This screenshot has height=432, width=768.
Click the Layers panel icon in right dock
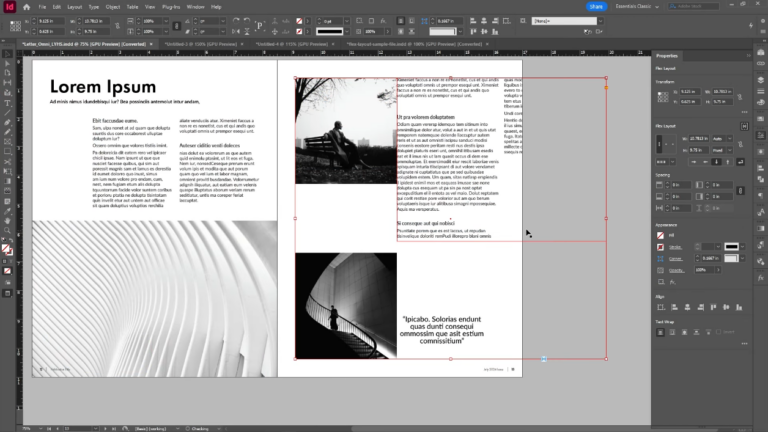(761, 80)
